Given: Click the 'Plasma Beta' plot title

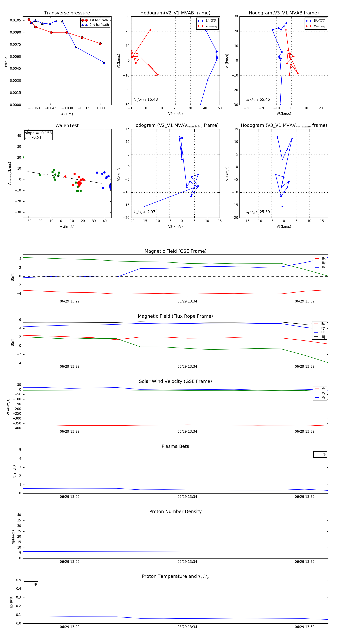Looking at the screenshot, I should tap(175, 447).
